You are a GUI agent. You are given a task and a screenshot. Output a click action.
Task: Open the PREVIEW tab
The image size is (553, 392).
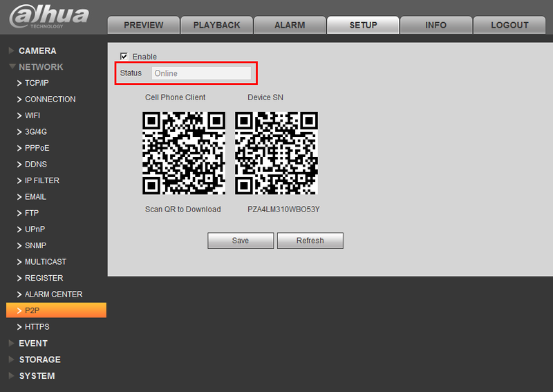[144, 25]
